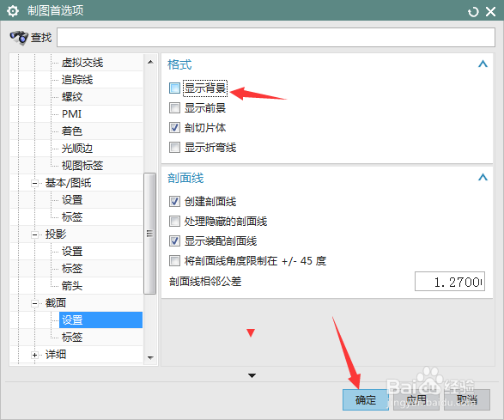Collapse the 剖面线 section
Viewport: 504px width, 420px height.
(483, 177)
